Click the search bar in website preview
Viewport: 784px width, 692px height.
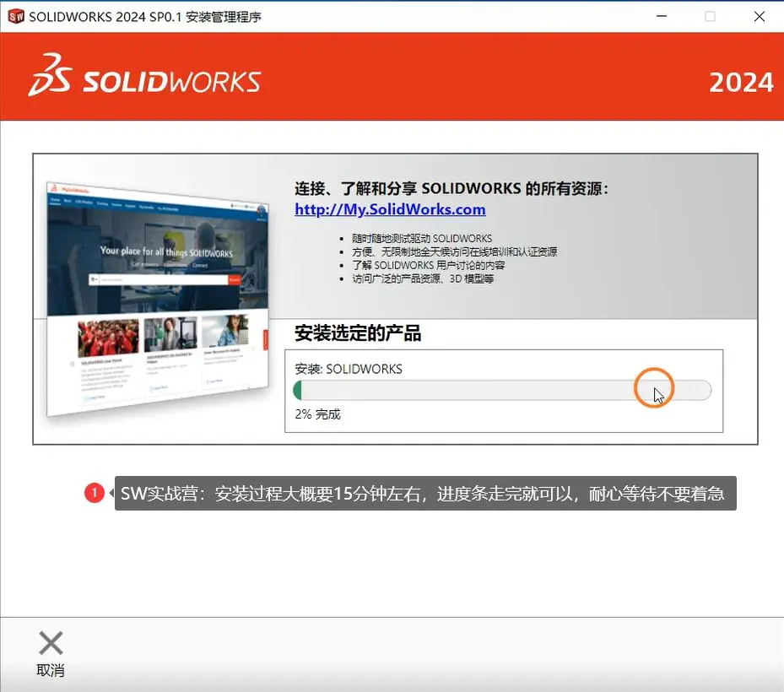pyautogui.click(x=164, y=279)
